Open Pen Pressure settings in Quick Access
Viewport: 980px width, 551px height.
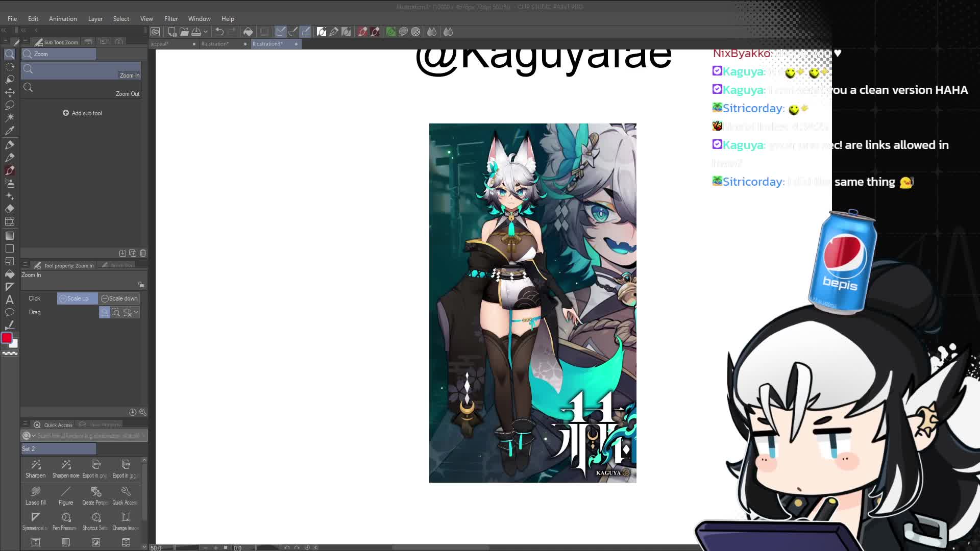[66, 521]
